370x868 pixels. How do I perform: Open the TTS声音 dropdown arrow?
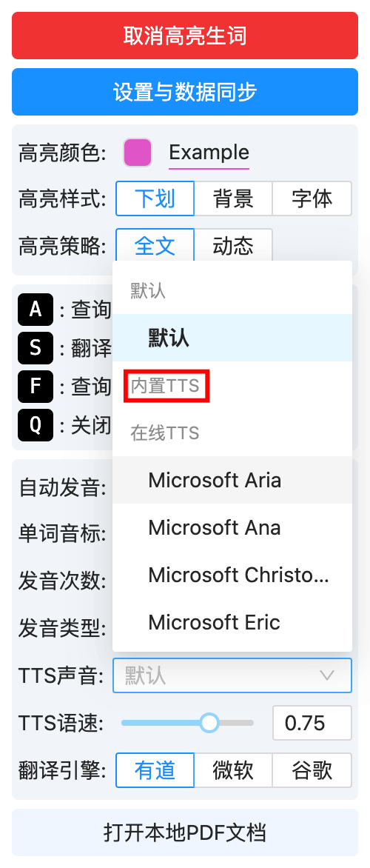pyautogui.click(x=327, y=675)
